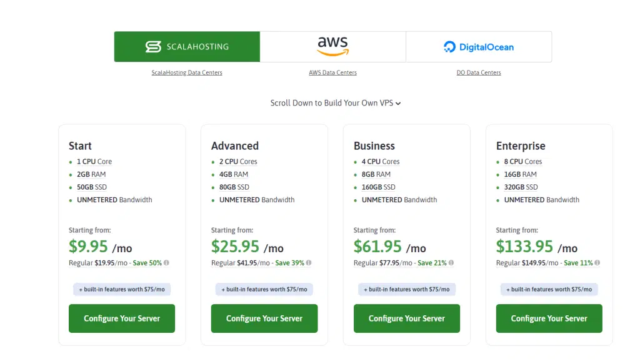The image size is (640, 364).
Task: Click the '4 CPU Cores' feature text
Action: 381,162
